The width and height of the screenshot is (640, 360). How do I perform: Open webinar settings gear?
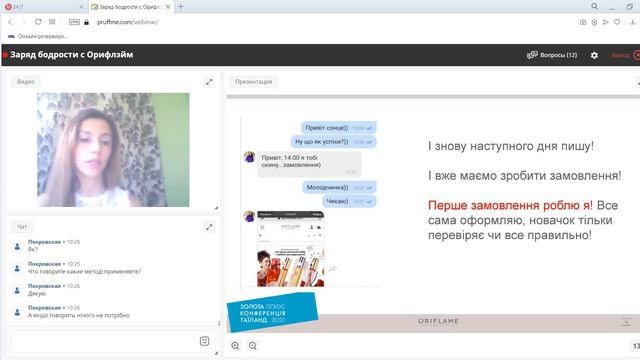[x=594, y=55]
